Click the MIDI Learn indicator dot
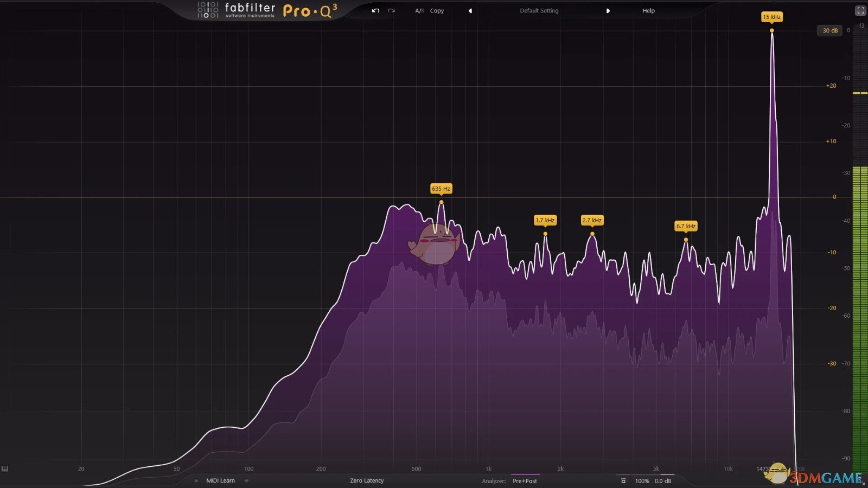The height and width of the screenshot is (488, 868). (x=196, y=480)
